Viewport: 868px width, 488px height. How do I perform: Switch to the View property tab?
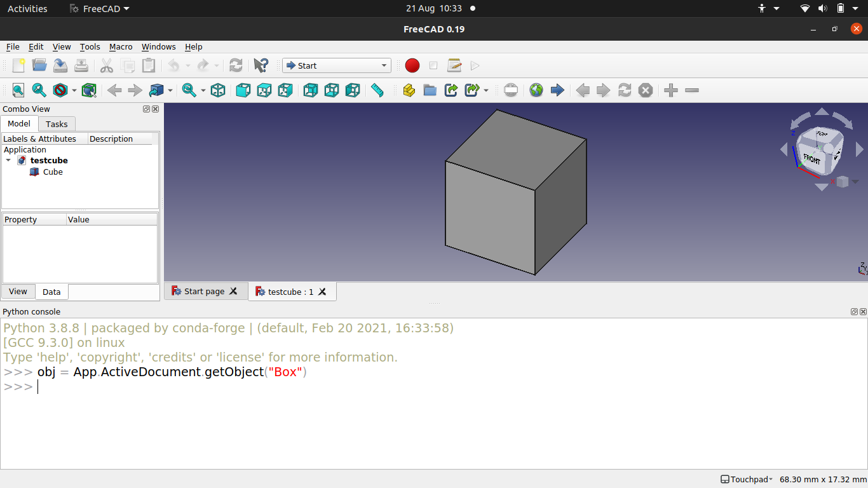coord(18,291)
